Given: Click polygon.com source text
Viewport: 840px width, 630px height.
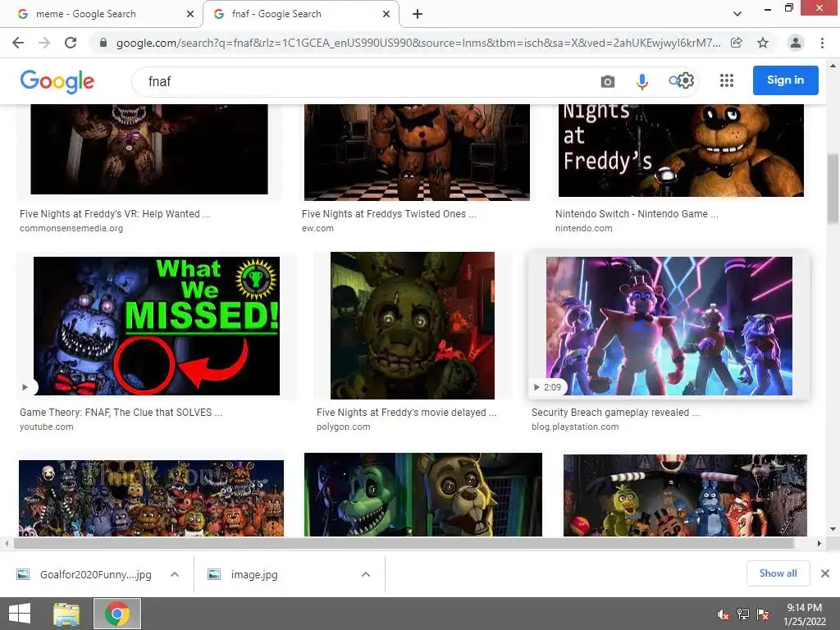Looking at the screenshot, I should pyautogui.click(x=344, y=427).
